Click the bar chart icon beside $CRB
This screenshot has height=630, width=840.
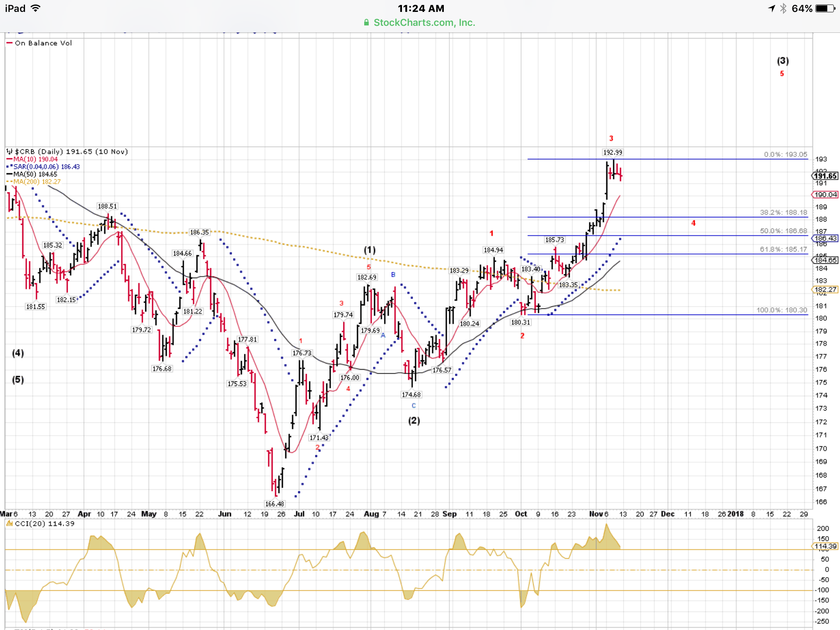coord(9,151)
